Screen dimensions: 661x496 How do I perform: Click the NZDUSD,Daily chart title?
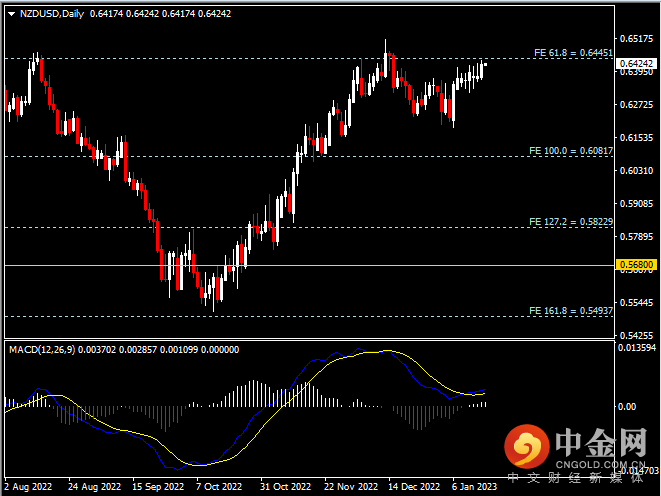click(x=52, y=15)
